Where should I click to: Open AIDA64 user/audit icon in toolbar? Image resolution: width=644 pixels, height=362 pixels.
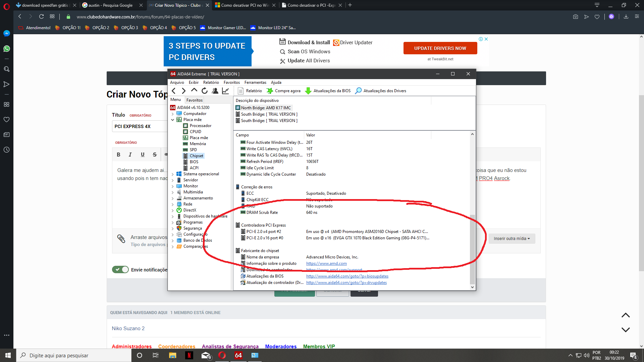215,91
